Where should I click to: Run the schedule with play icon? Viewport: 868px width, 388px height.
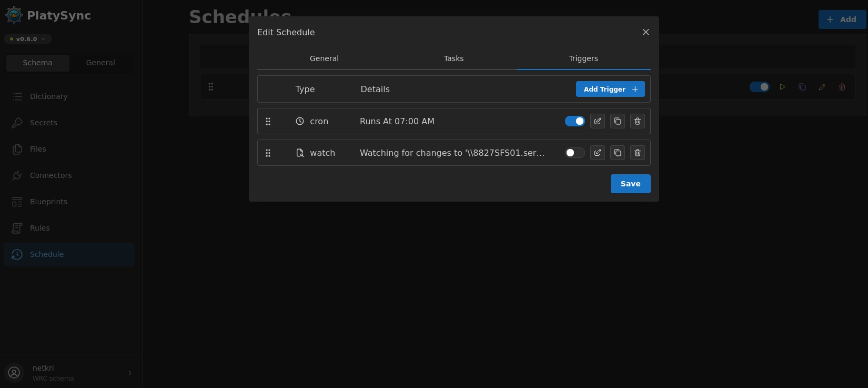click(783, 87)
